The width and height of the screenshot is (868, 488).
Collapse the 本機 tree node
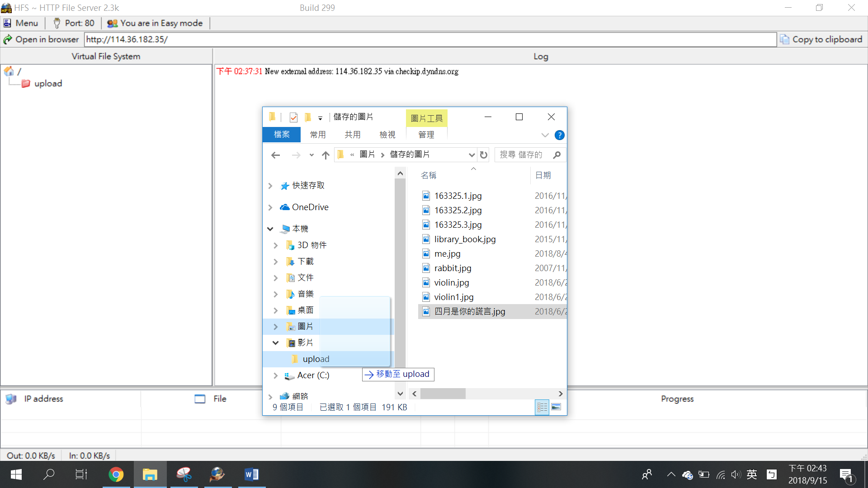tap(270, 229)
